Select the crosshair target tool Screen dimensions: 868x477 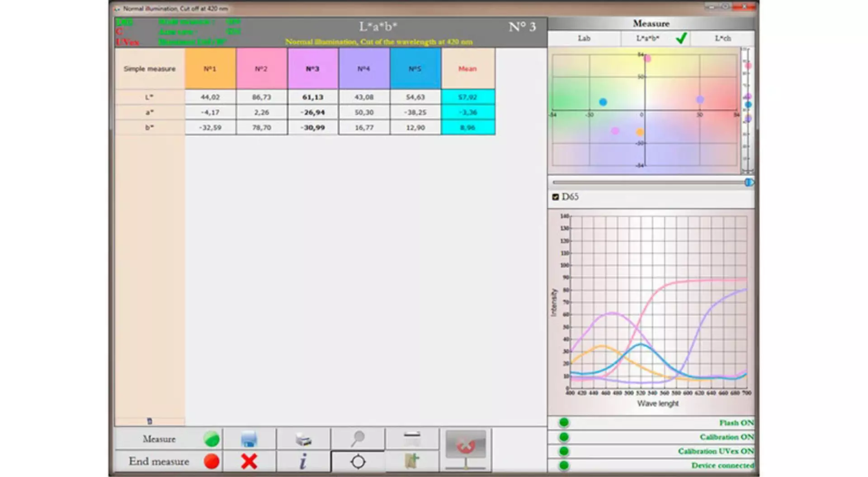click(358, 462)
